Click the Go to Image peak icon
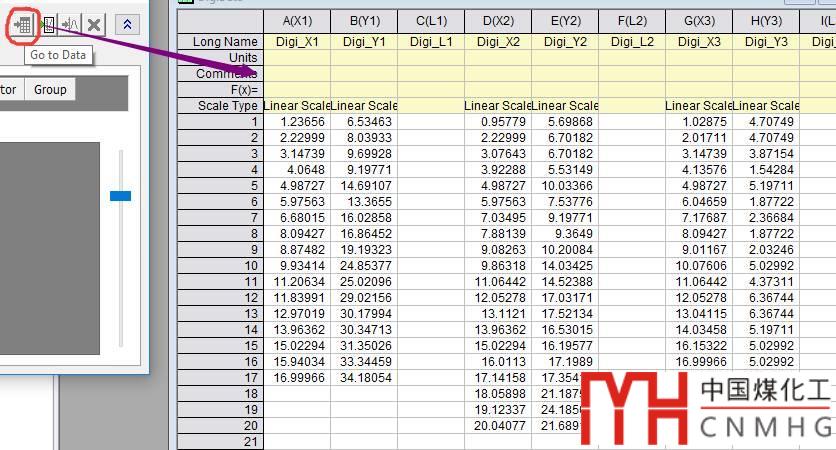Viewport: 836px width, 450px height. [71, 25]
